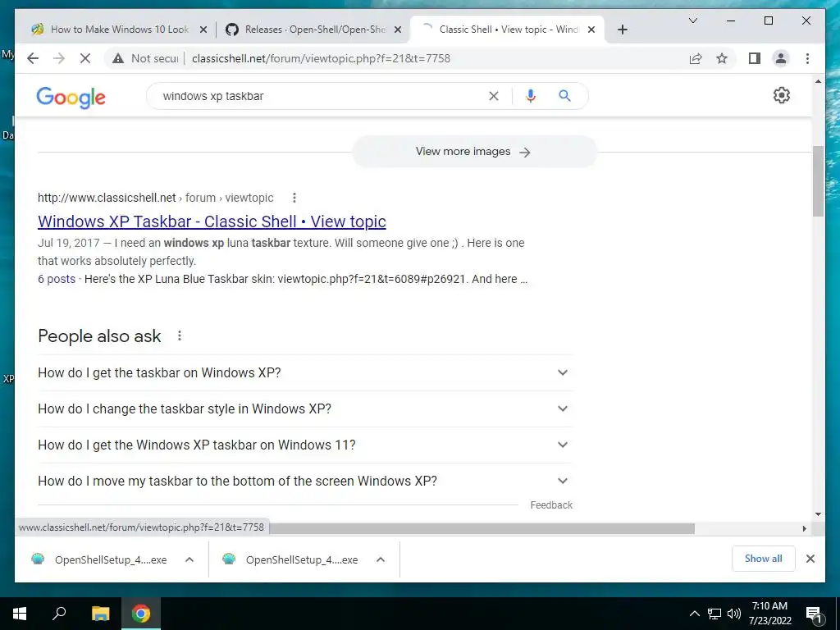The height and width of the screenshot is (630, 840).
Task: Expand How do I change taskbar style question
Action: [304, 409]
